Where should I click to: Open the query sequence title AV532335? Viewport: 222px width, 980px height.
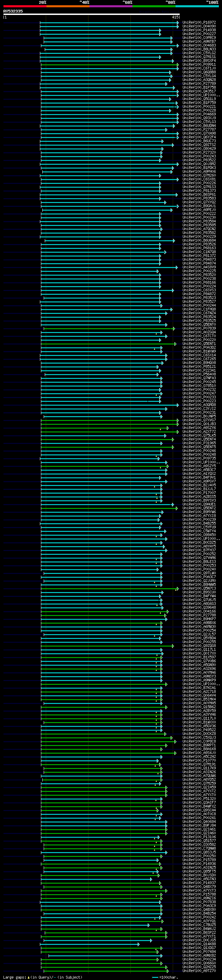pyautogui.click(x=13, y=11)
